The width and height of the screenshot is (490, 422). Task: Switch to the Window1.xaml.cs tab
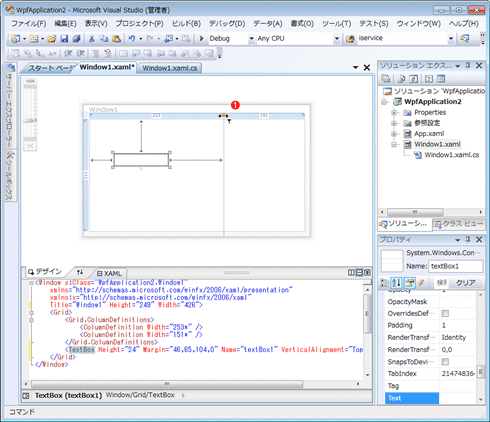[x=170, y=68]
